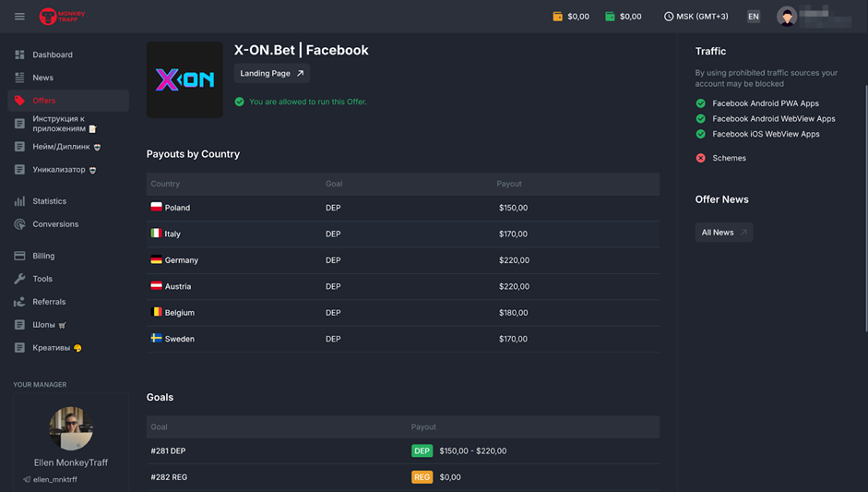Click the orange REG badge in Goals
Screen dimensions: 868x492
(x=422, y=477)
